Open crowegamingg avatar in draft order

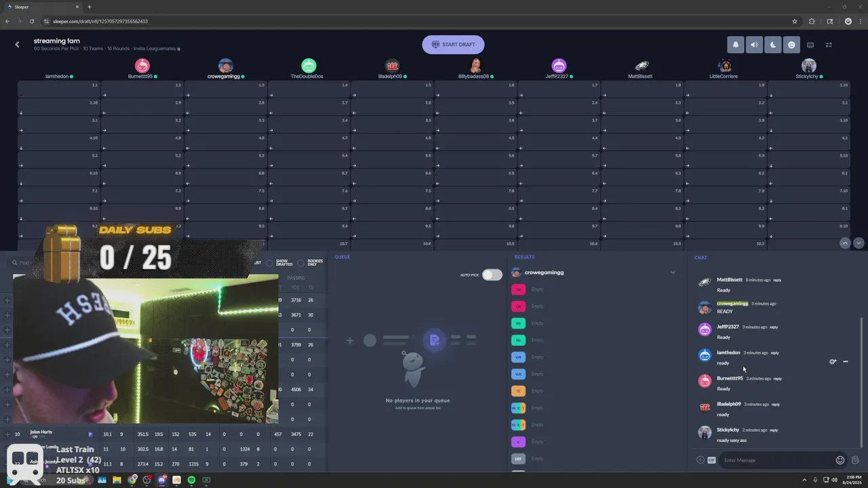pos(226,66)
